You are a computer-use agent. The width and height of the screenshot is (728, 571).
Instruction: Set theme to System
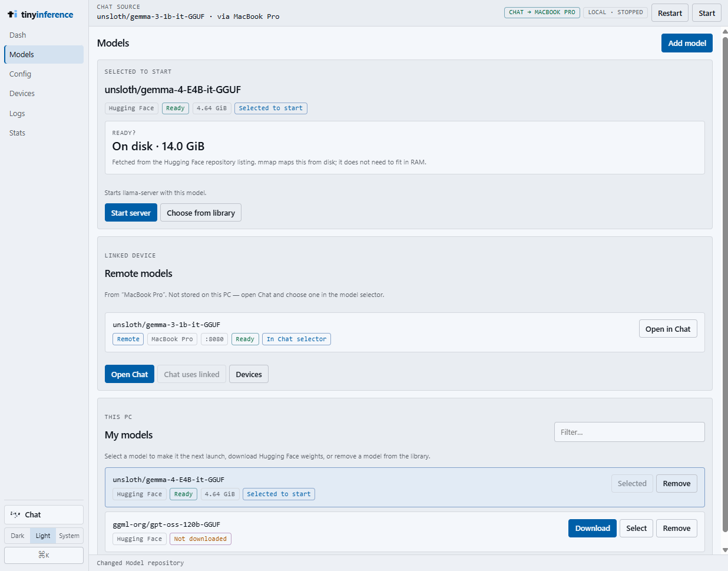[69, 536]
